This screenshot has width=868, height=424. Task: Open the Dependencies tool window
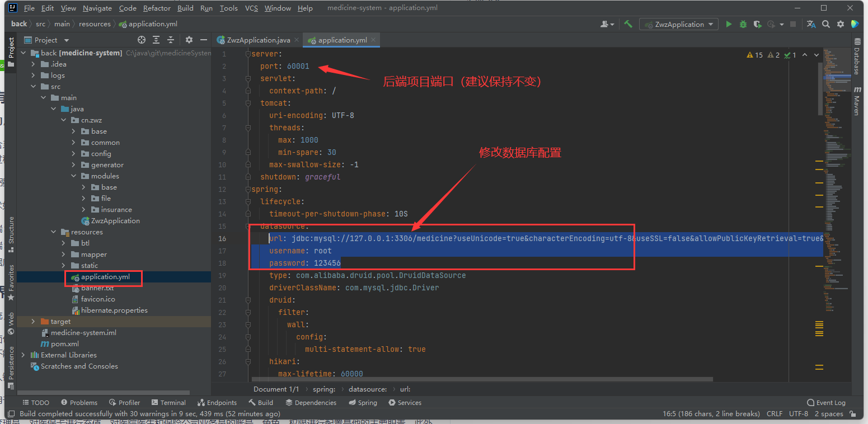click(311, 402)
